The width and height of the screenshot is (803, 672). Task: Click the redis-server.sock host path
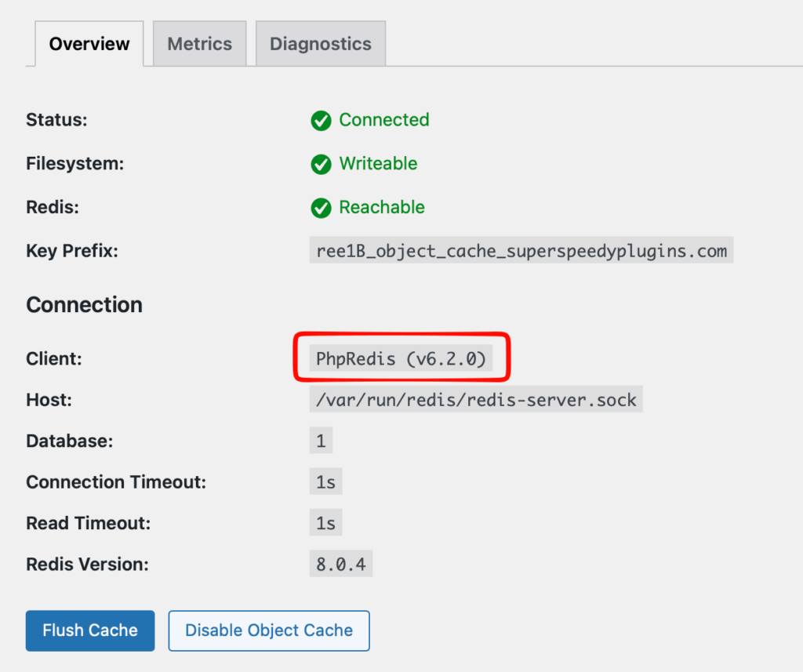pos(476,400)
